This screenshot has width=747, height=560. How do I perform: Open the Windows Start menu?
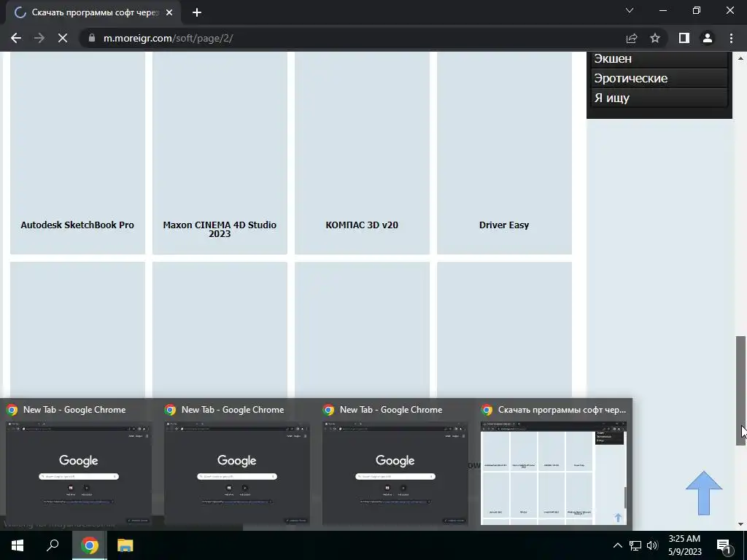point(18,545)
